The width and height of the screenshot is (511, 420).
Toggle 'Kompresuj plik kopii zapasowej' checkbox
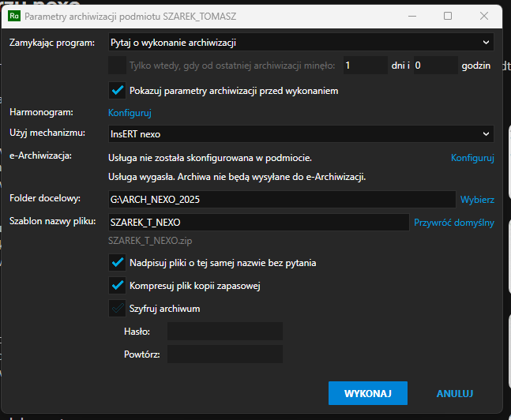(x=118, y=286)
